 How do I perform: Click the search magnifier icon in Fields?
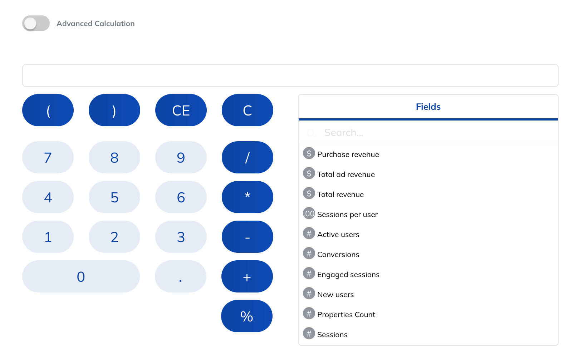pyautogui.click(x=311, y=133)
